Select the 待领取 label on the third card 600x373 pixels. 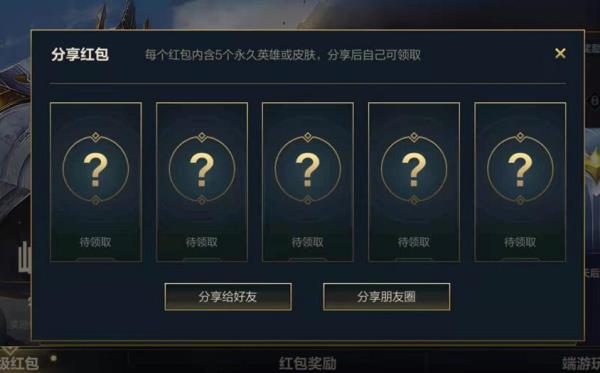[308, 242]
